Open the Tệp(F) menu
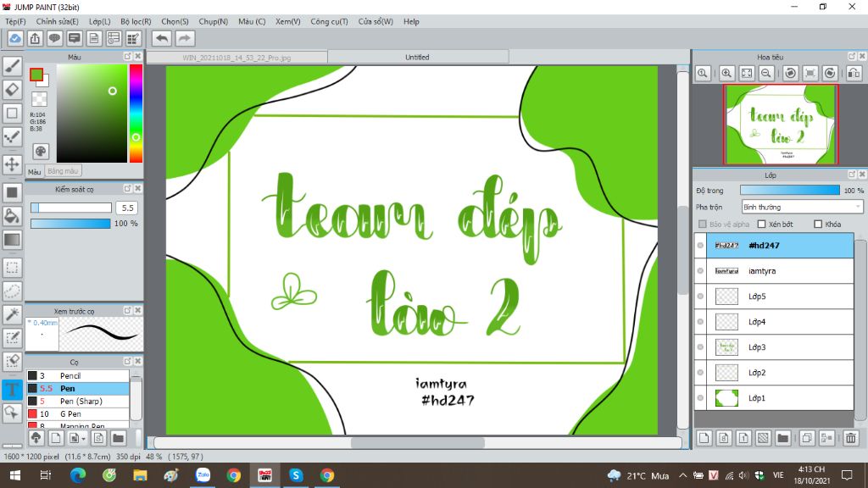Viewport: 868px width, 488px height. tap(15, 21)
